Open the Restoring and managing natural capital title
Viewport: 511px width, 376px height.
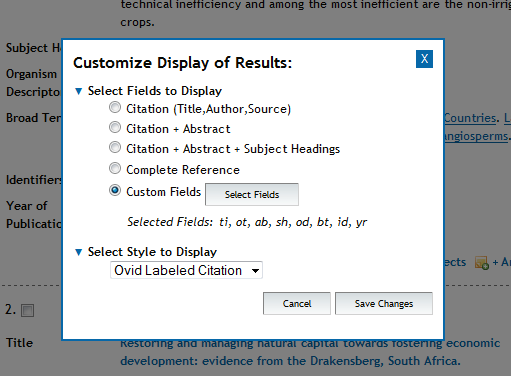click(x=310, y=352)
